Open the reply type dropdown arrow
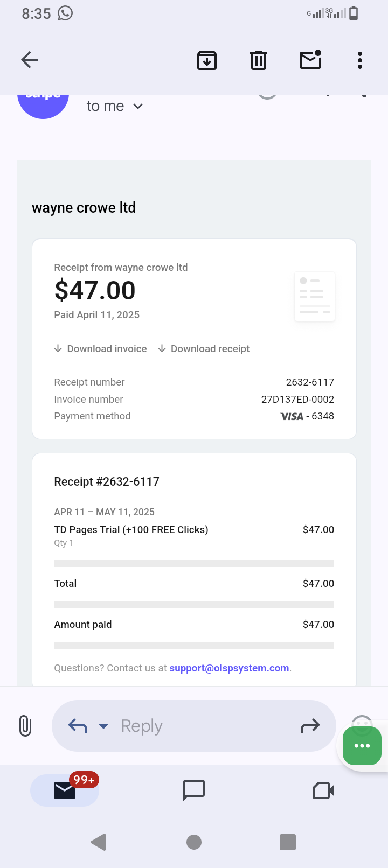 [x=103, y=726]
